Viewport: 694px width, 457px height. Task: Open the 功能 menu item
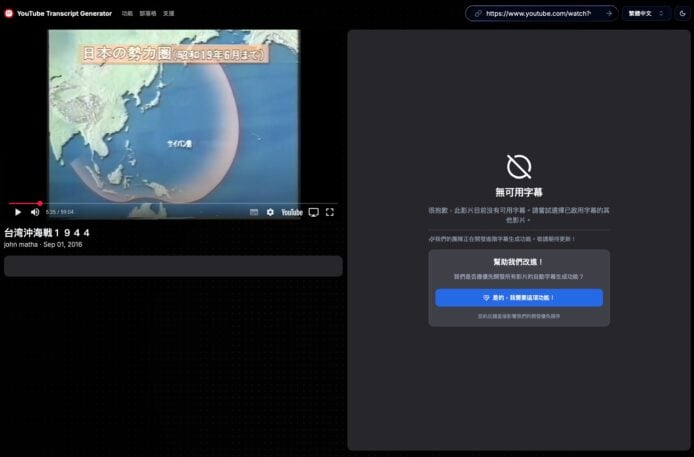pos(127,14)
